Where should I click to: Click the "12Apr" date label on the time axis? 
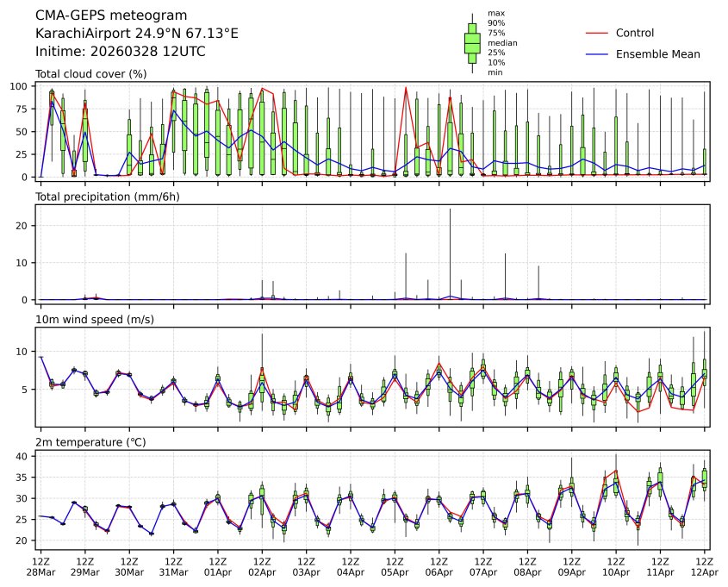705,572
